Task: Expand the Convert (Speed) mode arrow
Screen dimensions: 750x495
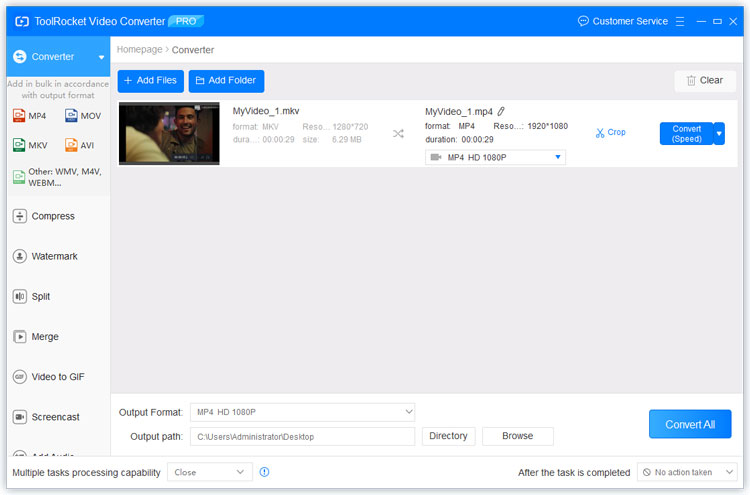Action: tap(719, 133)
